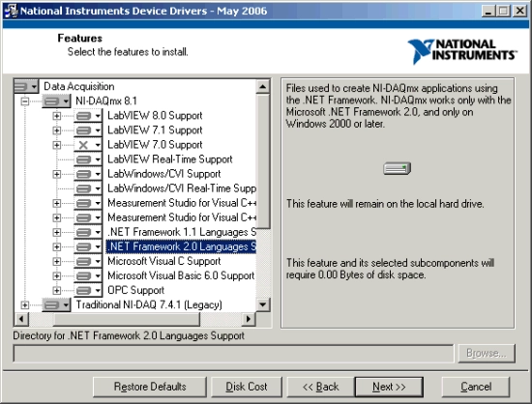The height and width of the screenshot is (404, 532).
Task: Expand the LabVIEW 8.0 Support node
Action: pyautogui.click(x=57, y=116)
